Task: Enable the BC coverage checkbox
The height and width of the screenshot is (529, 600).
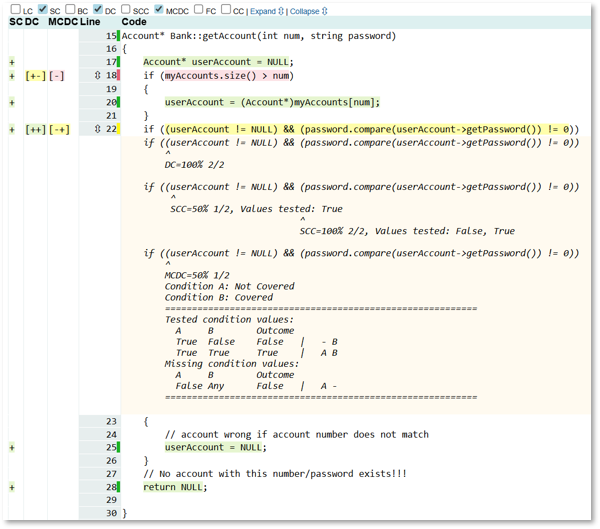Action: pos(70,10)
